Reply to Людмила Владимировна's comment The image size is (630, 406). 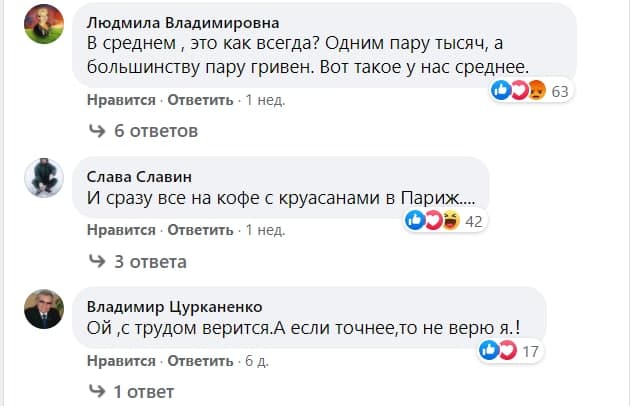click(201, 100)
